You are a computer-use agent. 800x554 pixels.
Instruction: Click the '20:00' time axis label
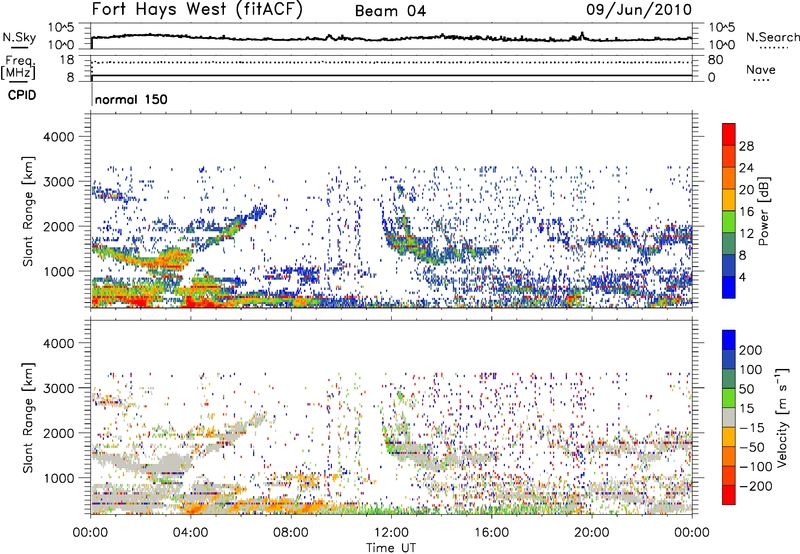592,533
